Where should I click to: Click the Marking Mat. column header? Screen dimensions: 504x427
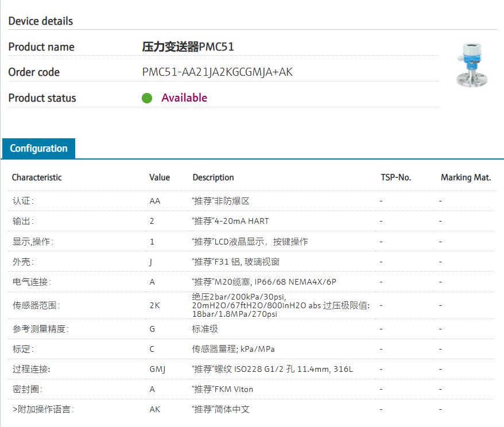click(x=466, y=177)
